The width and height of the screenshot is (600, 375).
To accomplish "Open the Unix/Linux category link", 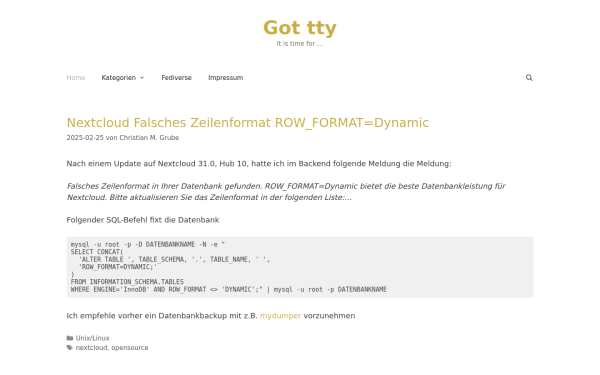I will pos(93,338).
